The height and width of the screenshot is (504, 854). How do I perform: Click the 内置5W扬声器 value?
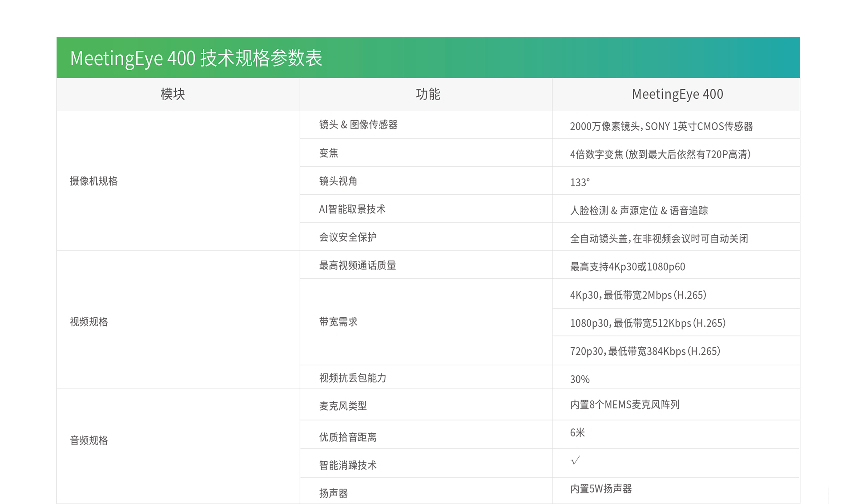tap(600, 489)
